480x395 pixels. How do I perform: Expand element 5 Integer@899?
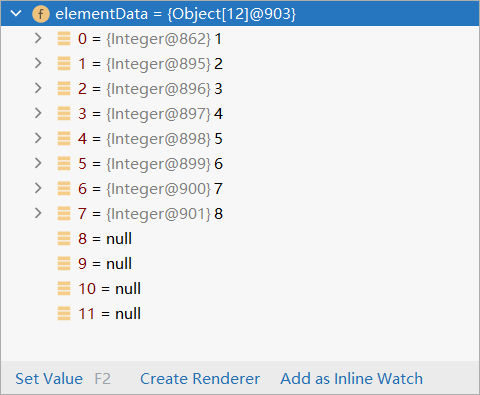pos(38,163)
